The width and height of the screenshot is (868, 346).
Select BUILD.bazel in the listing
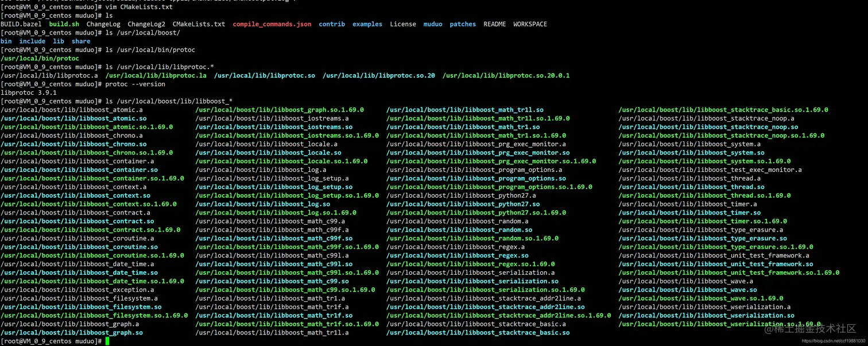click(x=21, y=24)
